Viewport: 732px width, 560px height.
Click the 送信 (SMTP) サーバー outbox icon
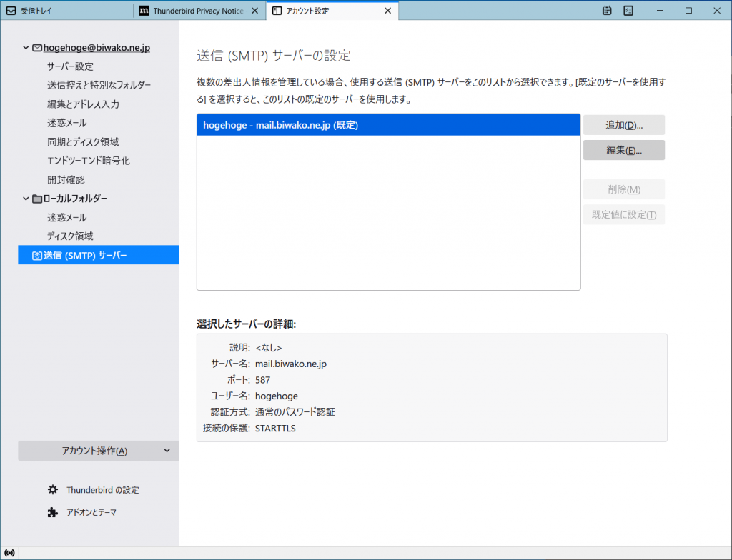(36, 255)
